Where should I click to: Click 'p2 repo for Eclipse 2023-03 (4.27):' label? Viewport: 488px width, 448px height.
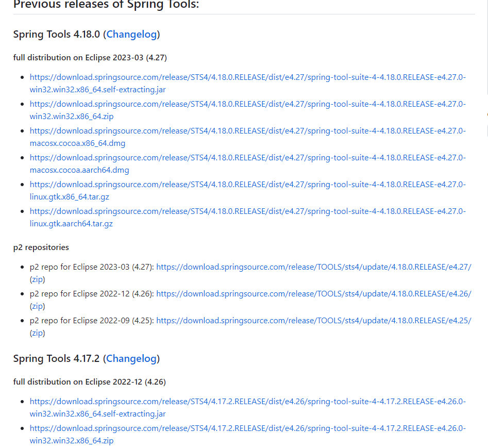tap(92, 267)
